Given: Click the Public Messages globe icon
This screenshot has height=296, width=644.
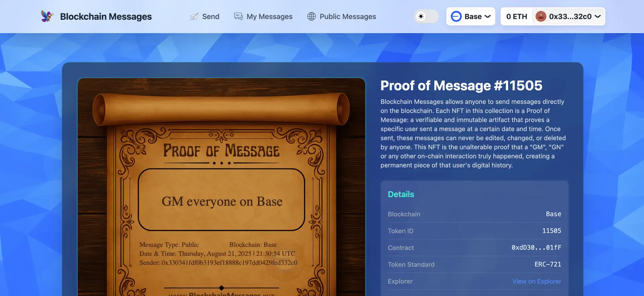Looking at the screenshot, I should click(x=312, y=16).
